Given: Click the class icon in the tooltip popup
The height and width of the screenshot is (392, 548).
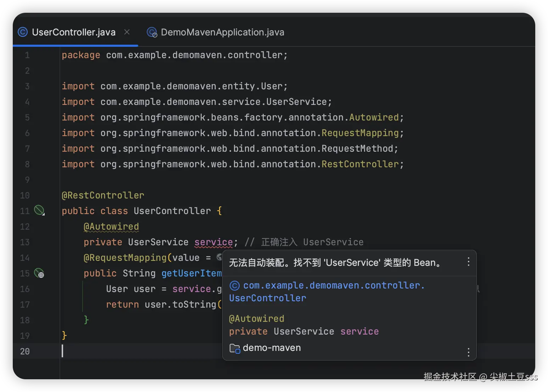Looking at the screenshot, I should coord(234,286).
